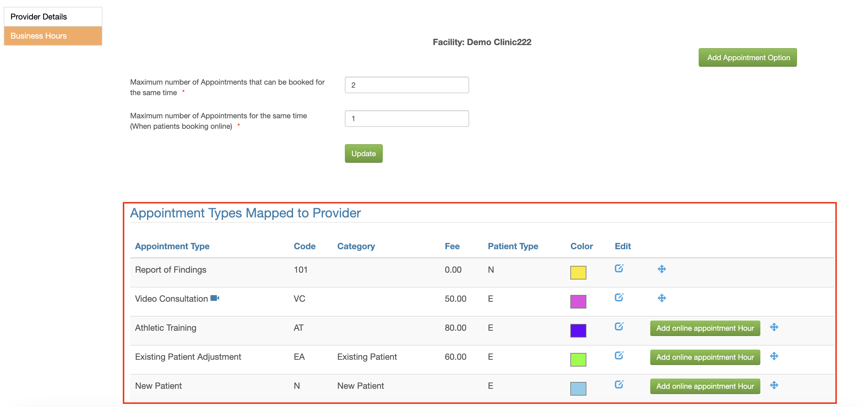The image size is (868, 407).
Task: Click the purple color swatch for Athletic Training
Action: point(578,330)
